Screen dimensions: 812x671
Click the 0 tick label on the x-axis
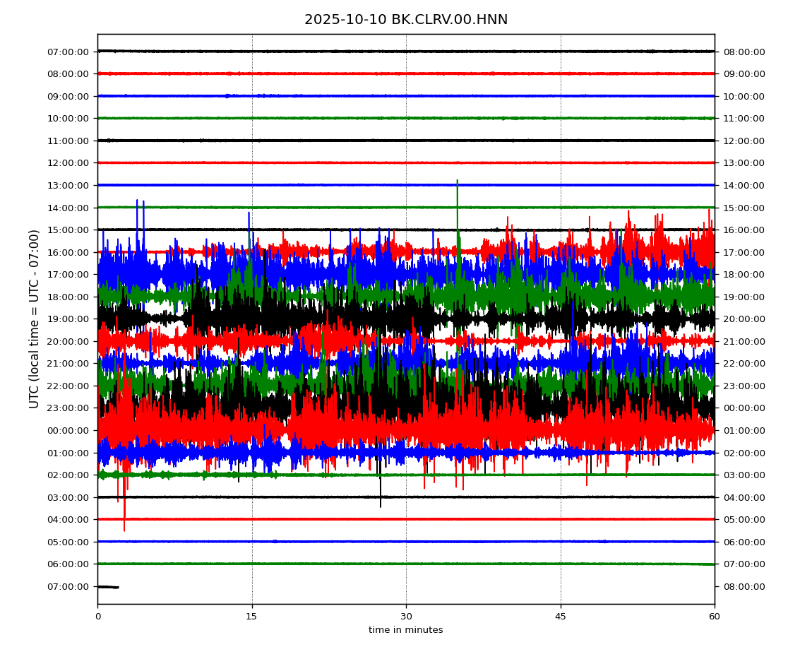point(97,617)
